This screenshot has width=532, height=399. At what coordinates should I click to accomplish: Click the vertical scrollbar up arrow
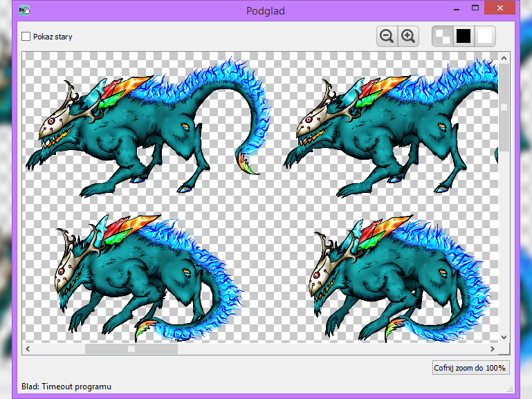504,58
